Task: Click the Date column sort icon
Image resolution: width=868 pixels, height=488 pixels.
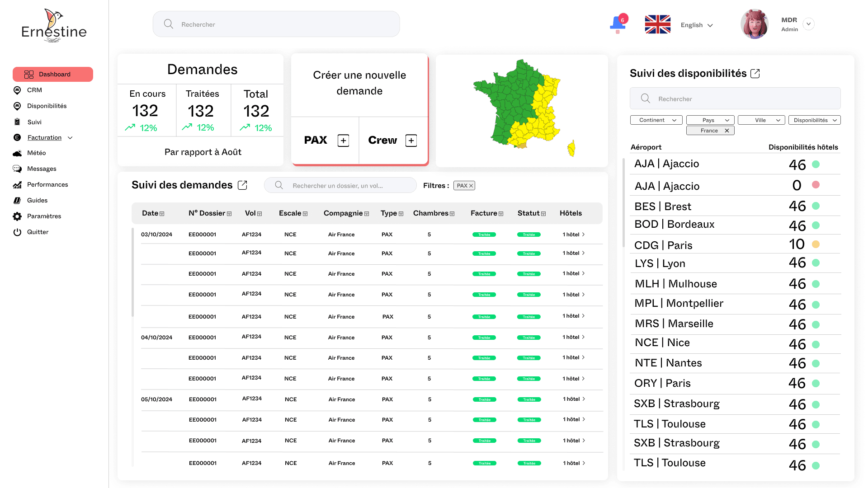Action: pyautogui.click(x=162, y=214)
